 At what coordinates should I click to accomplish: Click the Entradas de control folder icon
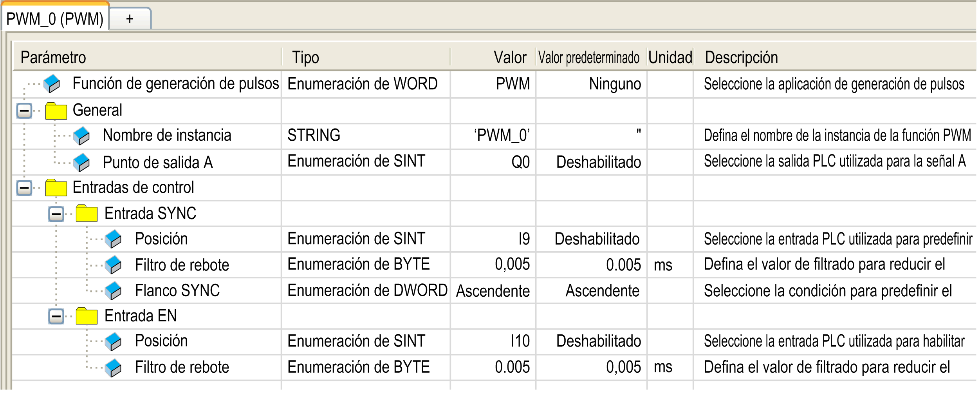point(56,188)
